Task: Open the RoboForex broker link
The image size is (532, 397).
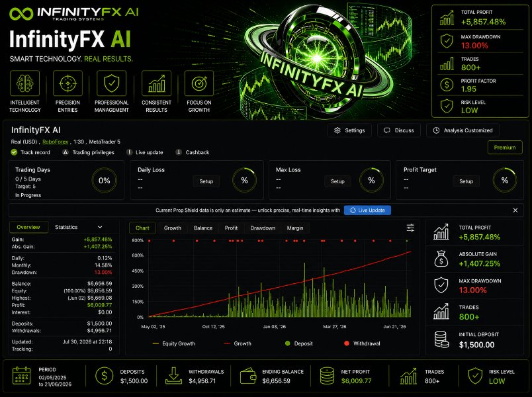Action: 56,142
